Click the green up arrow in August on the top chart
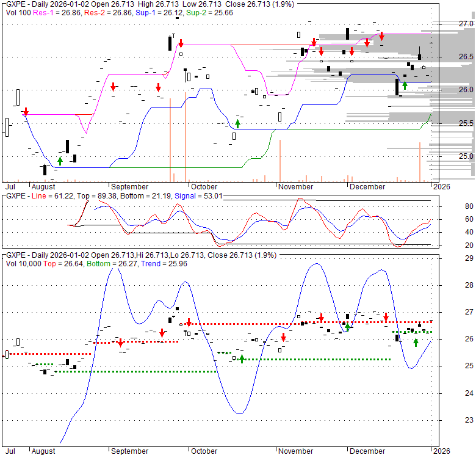Viewport: 476px width, 455px height. tap(60, 161)
